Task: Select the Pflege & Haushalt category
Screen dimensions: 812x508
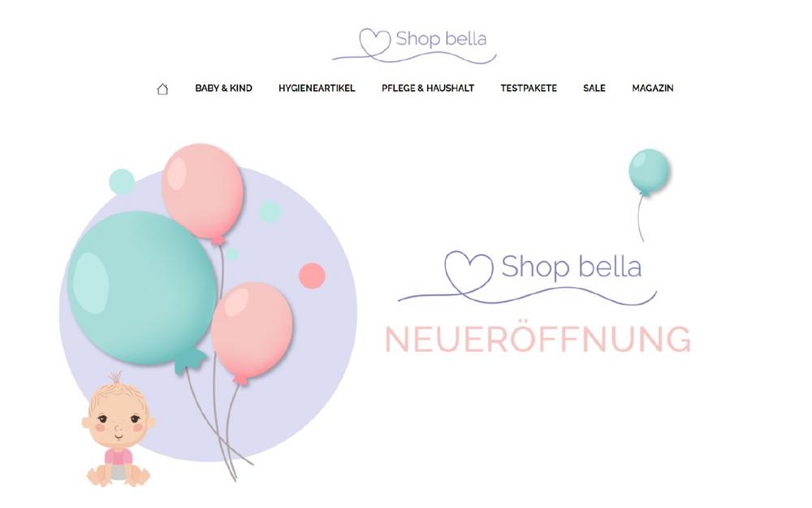Action: [428, 88]
